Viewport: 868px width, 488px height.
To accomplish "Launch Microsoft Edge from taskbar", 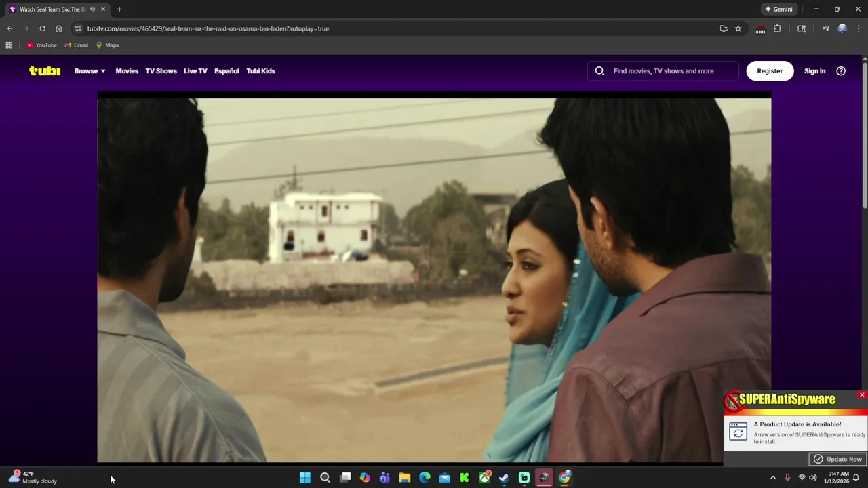I will pyautogui.click(x=425, y=478).
